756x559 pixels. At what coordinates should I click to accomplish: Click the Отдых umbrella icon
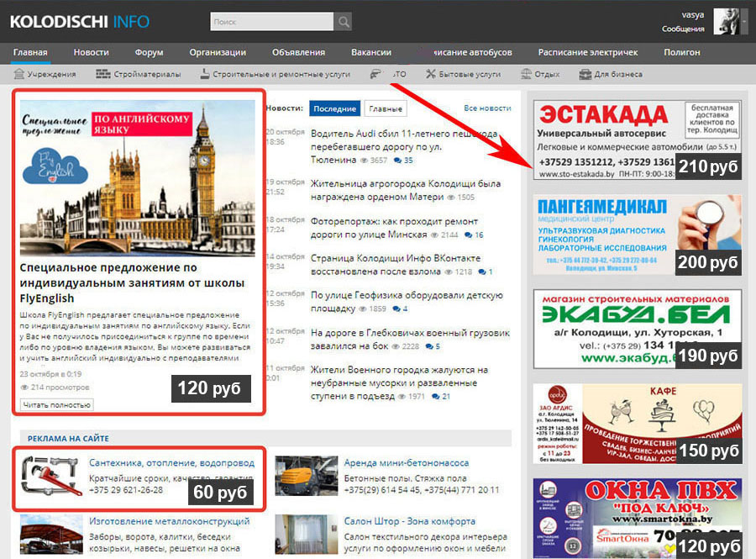[526, 74]
